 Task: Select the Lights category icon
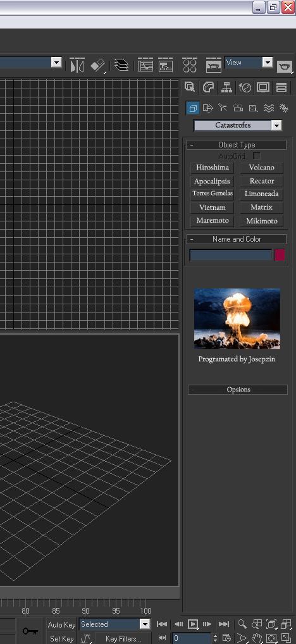tap(223, 108)
